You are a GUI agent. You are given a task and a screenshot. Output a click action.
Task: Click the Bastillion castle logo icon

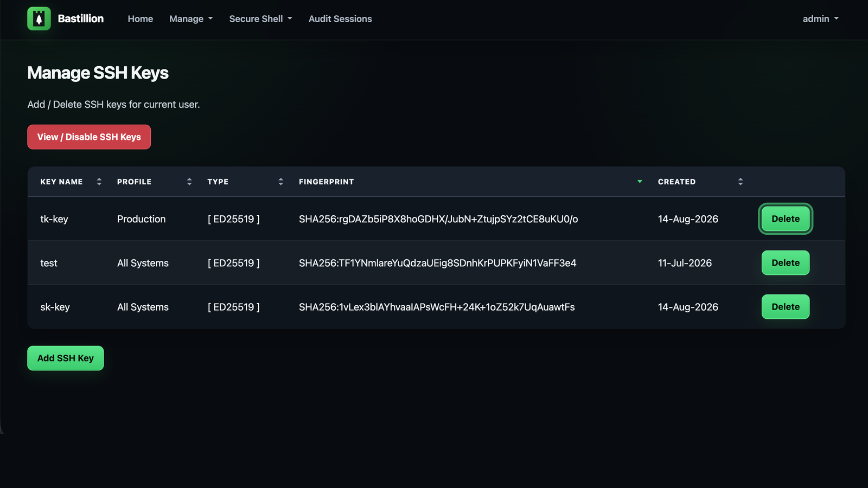coord(39,18)
